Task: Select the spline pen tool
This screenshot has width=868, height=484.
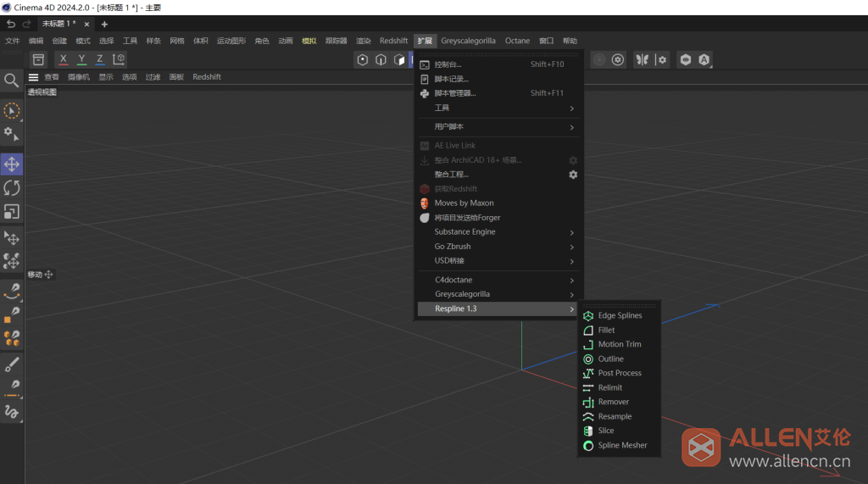Action: point(12,290)
